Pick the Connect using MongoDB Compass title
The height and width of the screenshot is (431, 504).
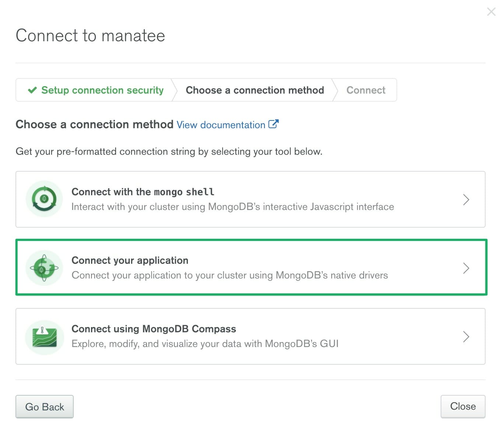(x=154, y=329)
